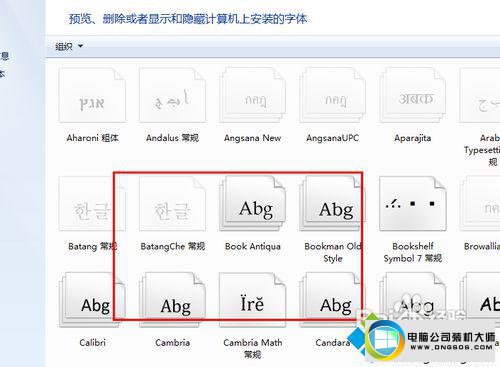Open the Angsana New font family
Image resolution: width=500 pixels, height=367 pixels.
[x=252, y=95]
